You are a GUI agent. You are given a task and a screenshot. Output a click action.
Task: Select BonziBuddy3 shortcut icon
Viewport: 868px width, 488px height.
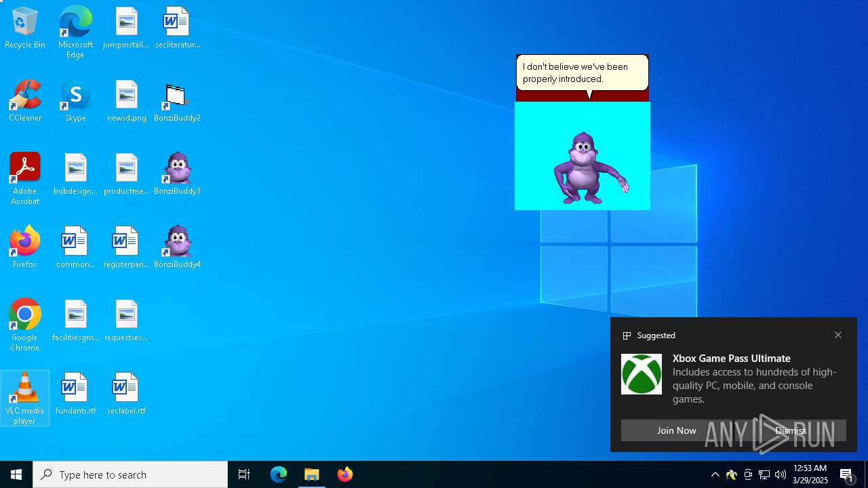click(x=177, y=174)
